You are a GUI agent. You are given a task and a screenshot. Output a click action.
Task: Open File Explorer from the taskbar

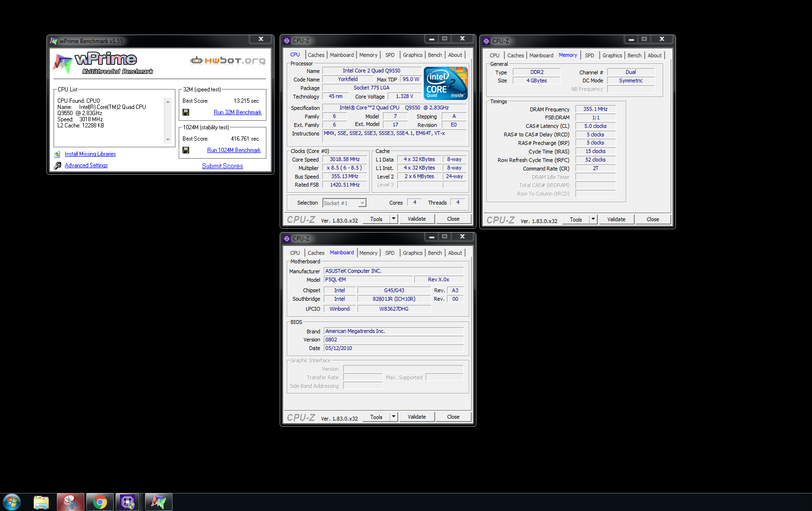click(x=41, y=502)
